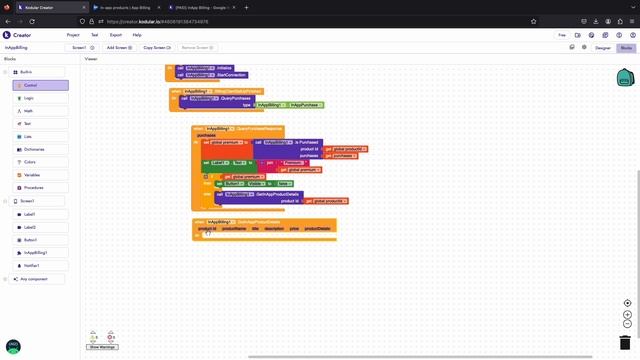Open component dropdown on Initialize call block

click(x=200, y=68)
